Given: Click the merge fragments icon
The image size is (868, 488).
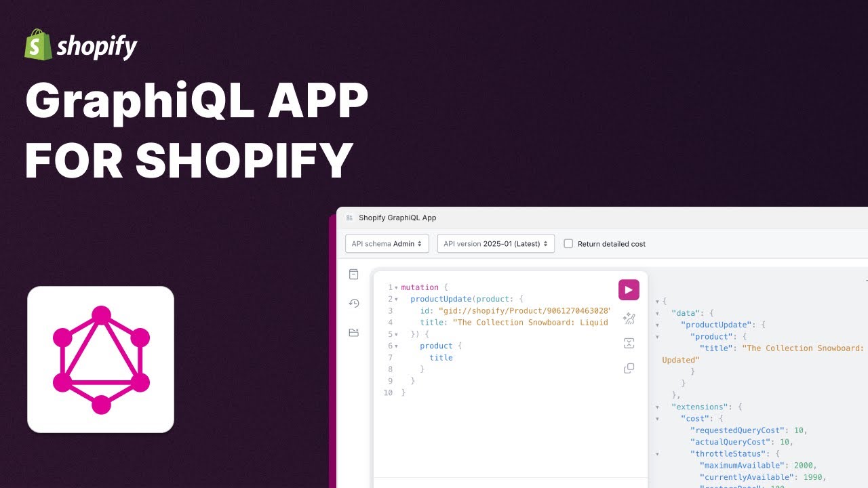Looking at the screenshot, I should tap(629, 343).
